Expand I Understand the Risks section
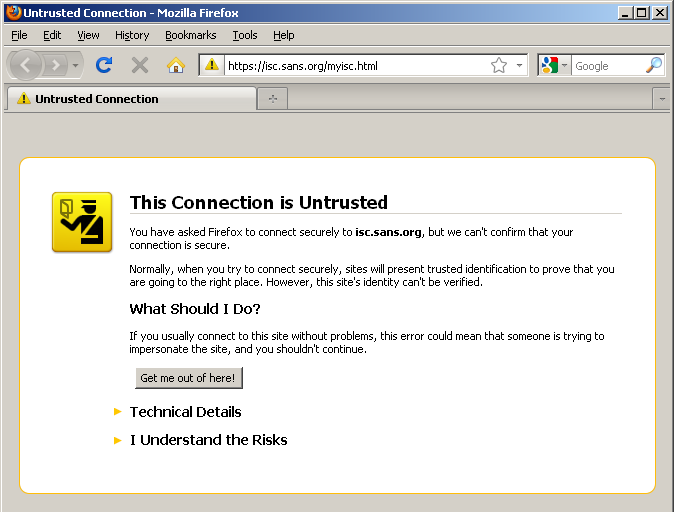Screen dimensions: 674x512 208,440
